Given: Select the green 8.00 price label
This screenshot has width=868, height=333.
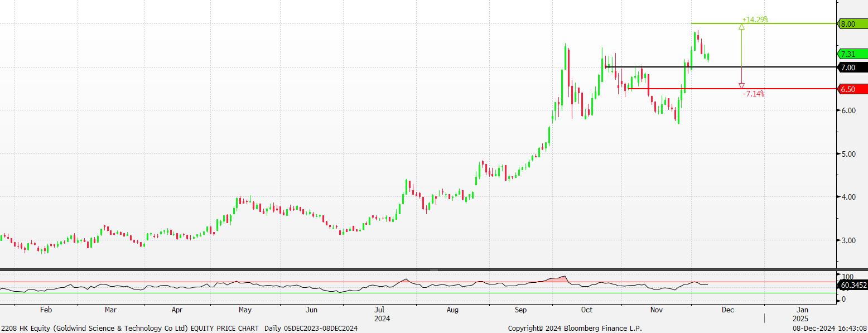Looking at the screenshot, I should 853,24.
